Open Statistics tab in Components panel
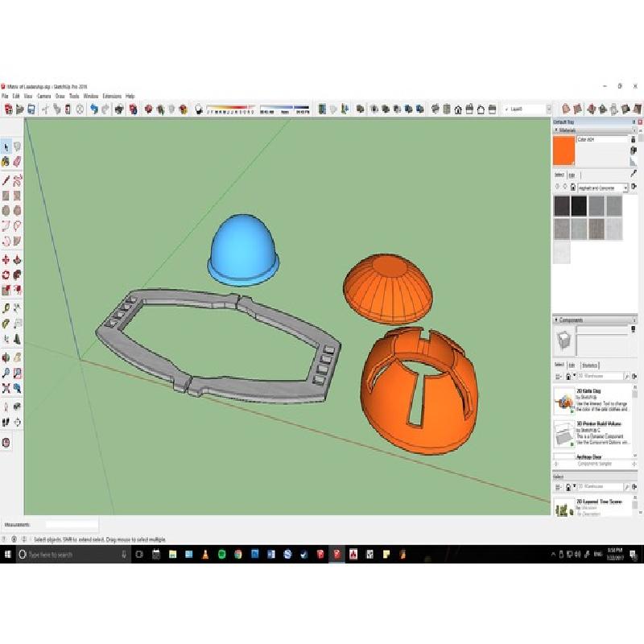 pyautogui.click(x=590, y=365)
